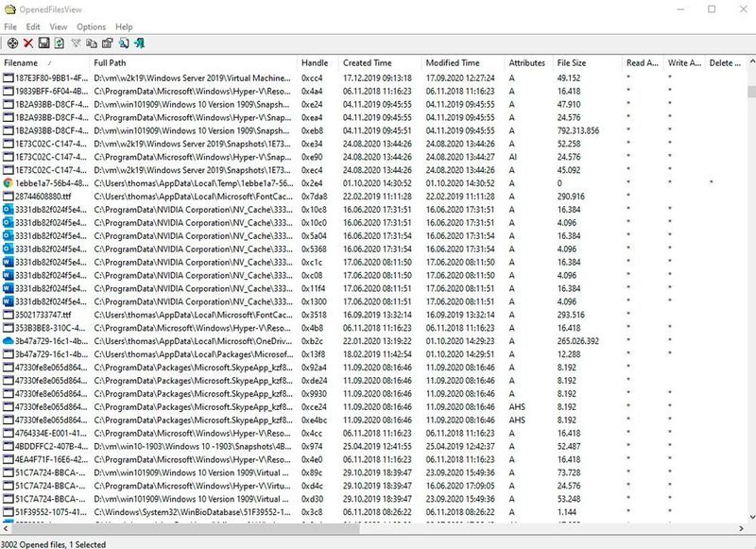
Task: Click the red X Close Selected Handles icon
Action: (28, 43)
